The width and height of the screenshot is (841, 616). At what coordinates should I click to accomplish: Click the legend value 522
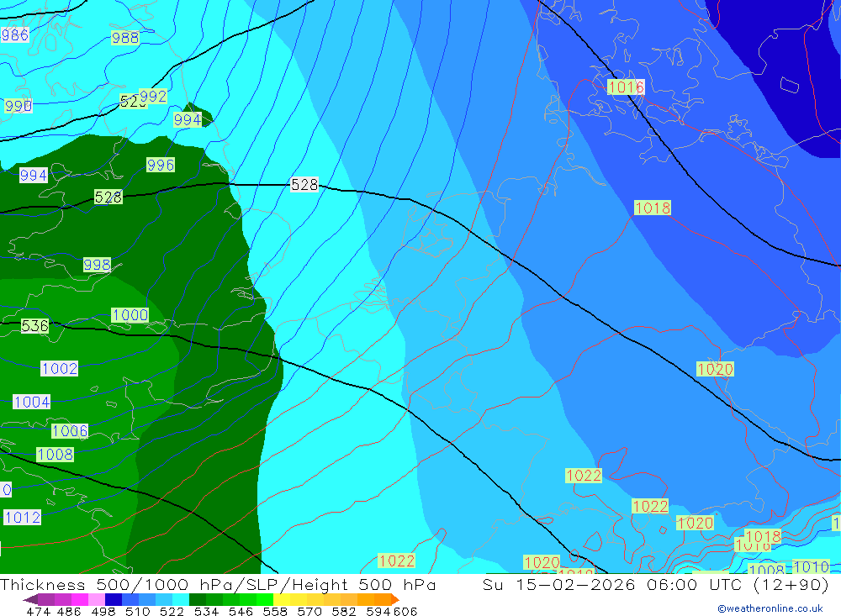click(x=172, y=612)
